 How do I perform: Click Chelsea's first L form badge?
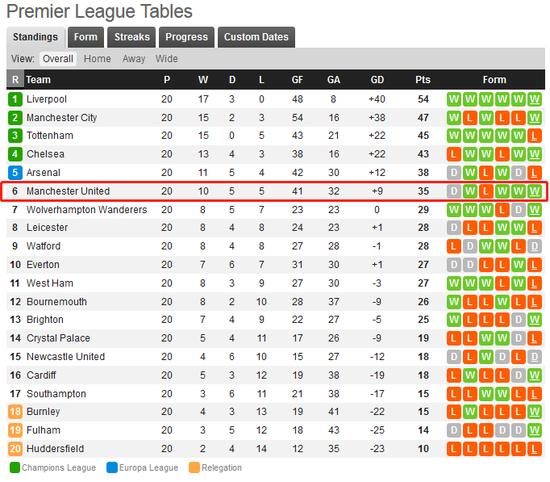coord(454,154)
